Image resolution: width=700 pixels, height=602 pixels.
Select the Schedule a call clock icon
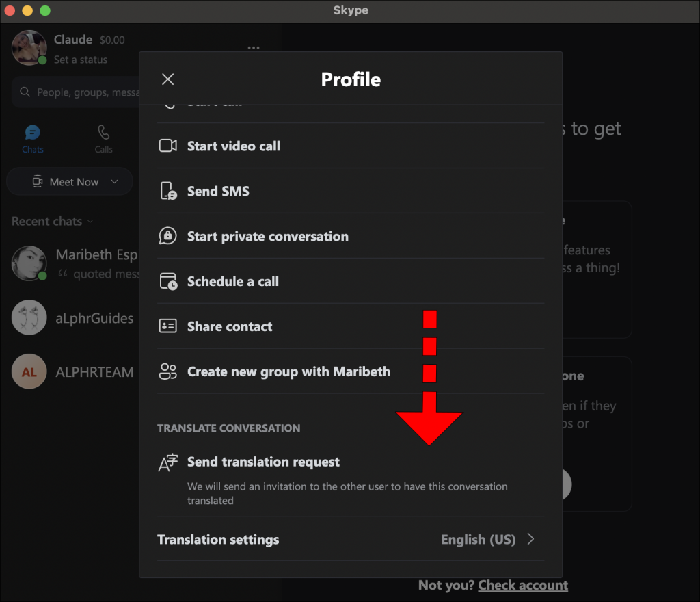click(x=170, y=281)
